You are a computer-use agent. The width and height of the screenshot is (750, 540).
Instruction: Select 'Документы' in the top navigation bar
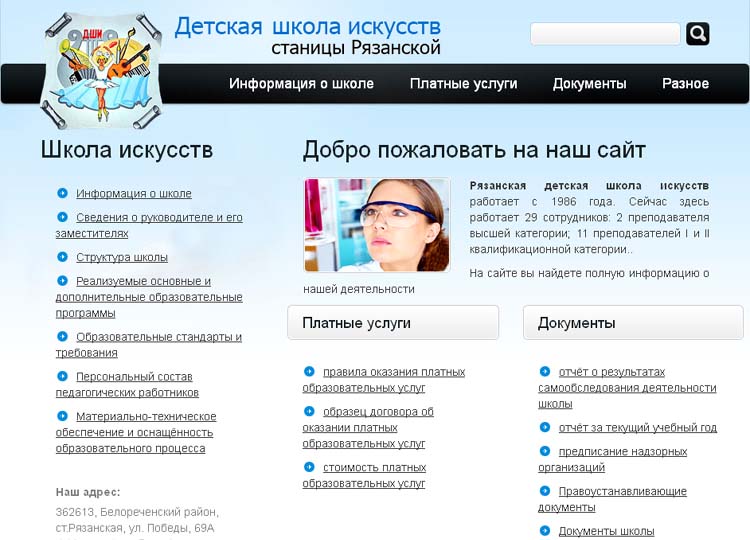point(589,84)
